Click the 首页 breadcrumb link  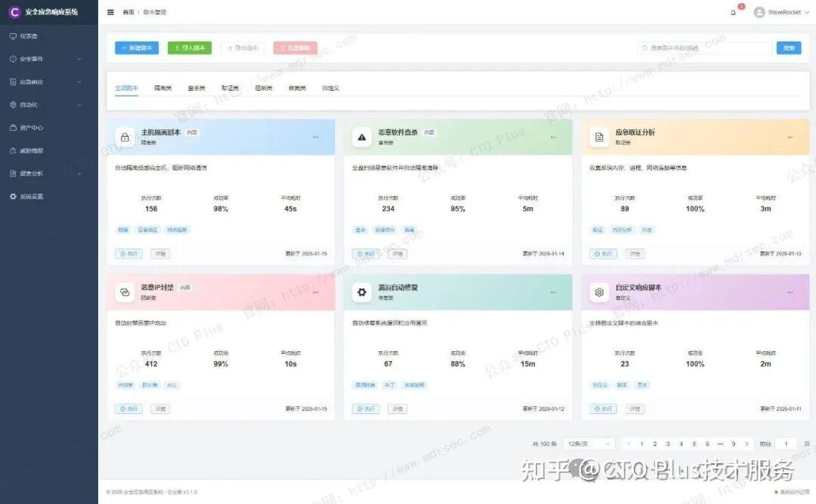click(x=128, y=12)
